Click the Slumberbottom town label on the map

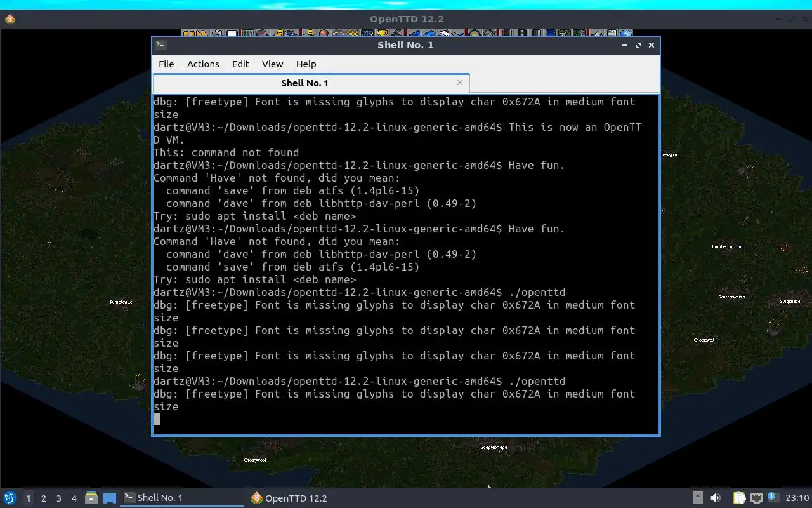pyautogui.click(x=726, y=246)
